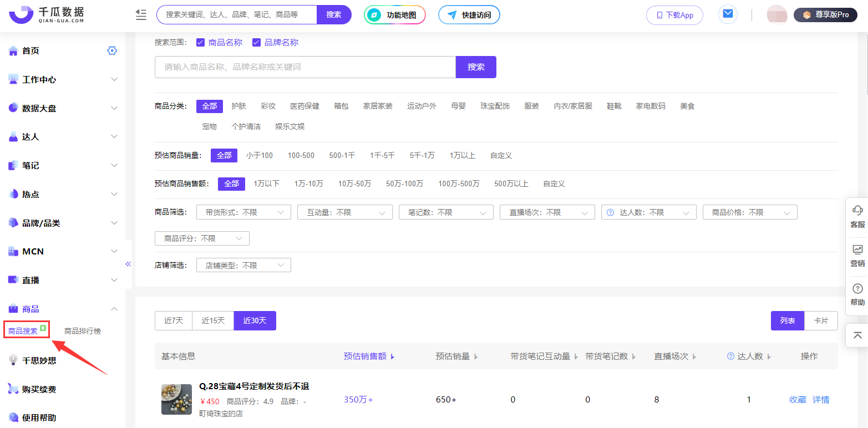Image resolution: width=868 pixels, height=428 pixels.
Task: Click the message envelope icon in top bar
Action: click(x=727, y=14)
